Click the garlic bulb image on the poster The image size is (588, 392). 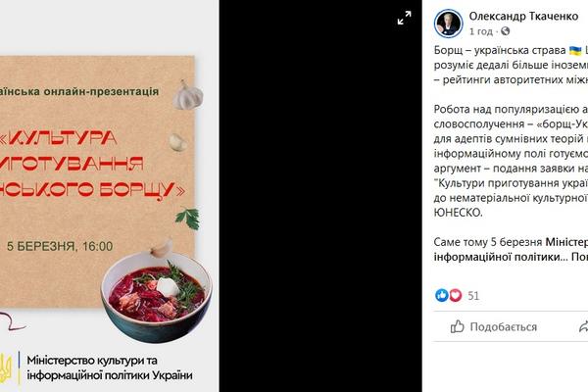[x=188, y=96]
